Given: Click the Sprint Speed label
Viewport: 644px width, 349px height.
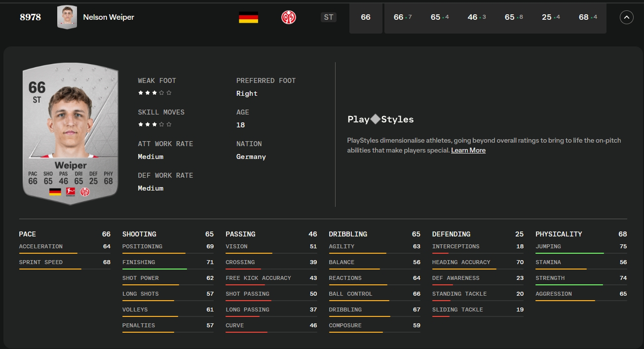Looking at the screenshot, I should pyautogui.click(x=41, y=262).
